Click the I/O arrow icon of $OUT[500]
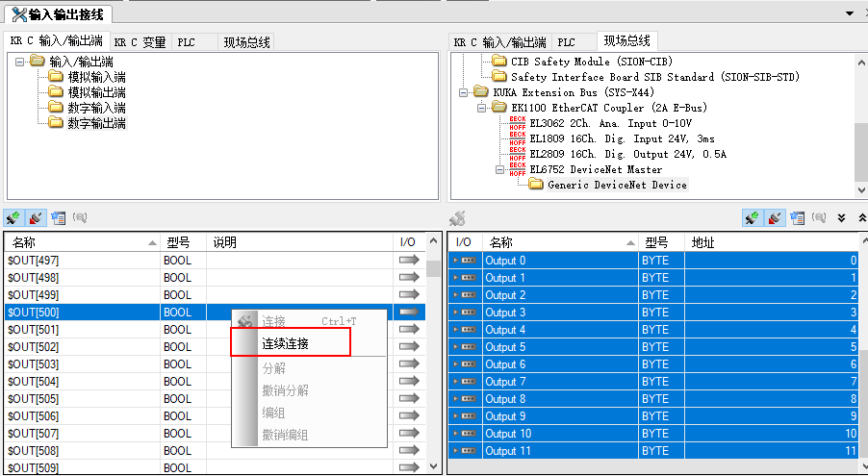 click(x=409, y=313)
